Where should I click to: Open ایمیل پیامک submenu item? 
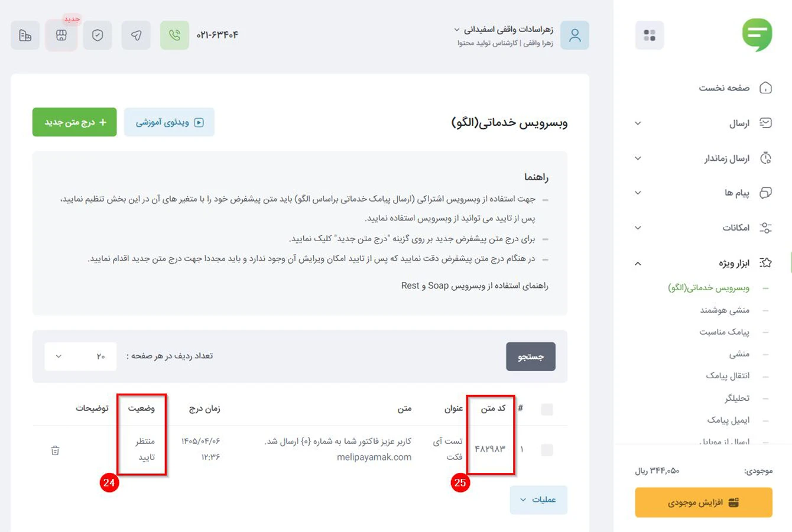[x=728, y=420]
